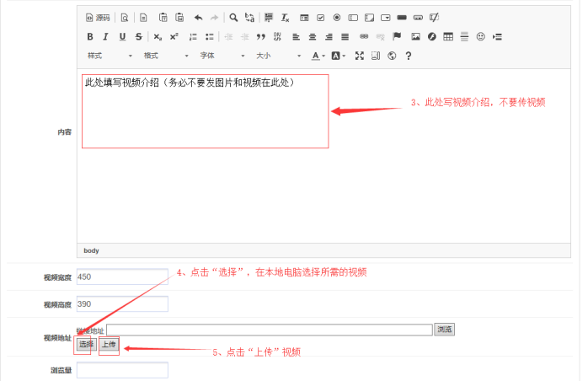Click the 选择 button
The width and height of the screenshot is (588, 381).
(86, 344)
